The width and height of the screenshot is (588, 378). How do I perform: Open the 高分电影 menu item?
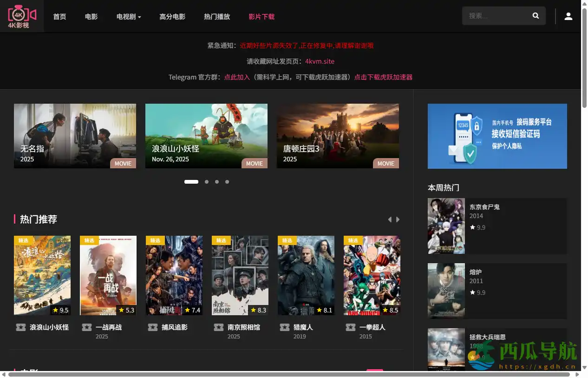coord(172,16)
